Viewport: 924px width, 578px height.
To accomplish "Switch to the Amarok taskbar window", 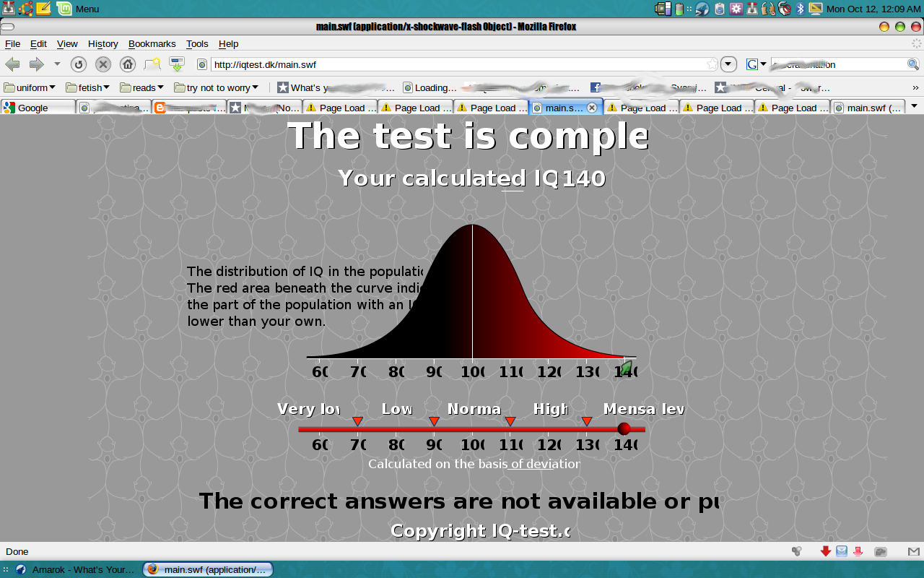I will click(76, 569).
